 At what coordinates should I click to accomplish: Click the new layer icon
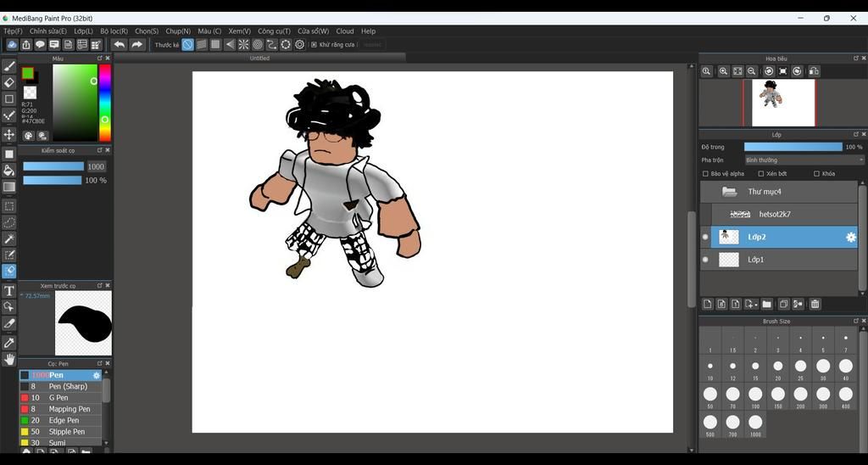(708, 304)
